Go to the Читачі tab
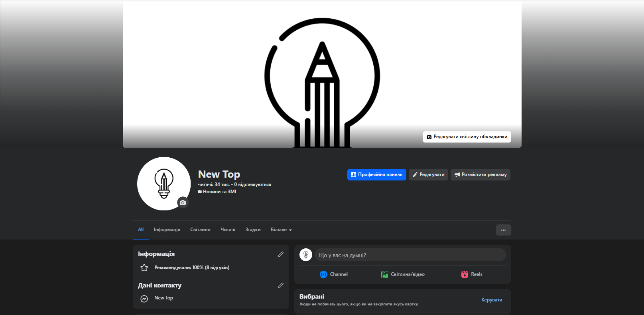This screenshot has height=315, width=644. (x=228, y=230)
